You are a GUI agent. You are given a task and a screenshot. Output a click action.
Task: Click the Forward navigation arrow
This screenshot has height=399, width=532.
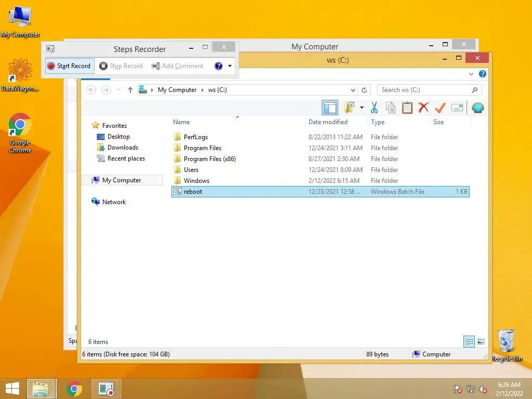pyautogui.click(x=106, y=90)
